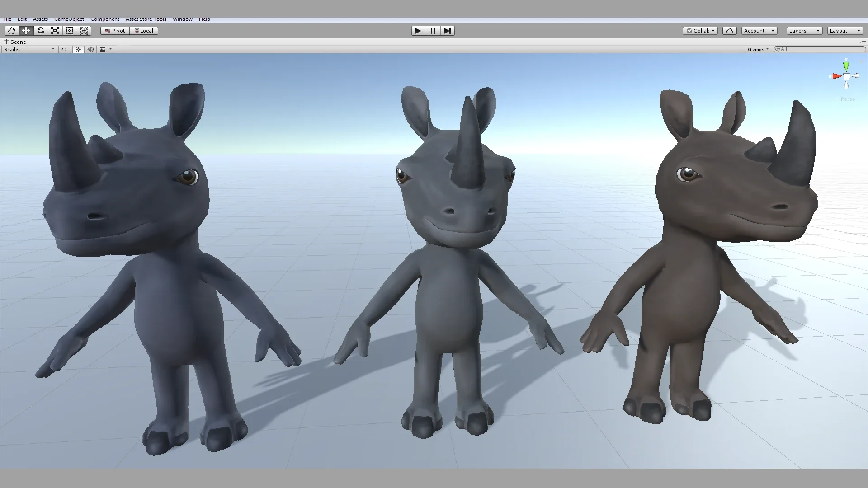Toggle scene audio speaker icon

[x=90, y=49]
